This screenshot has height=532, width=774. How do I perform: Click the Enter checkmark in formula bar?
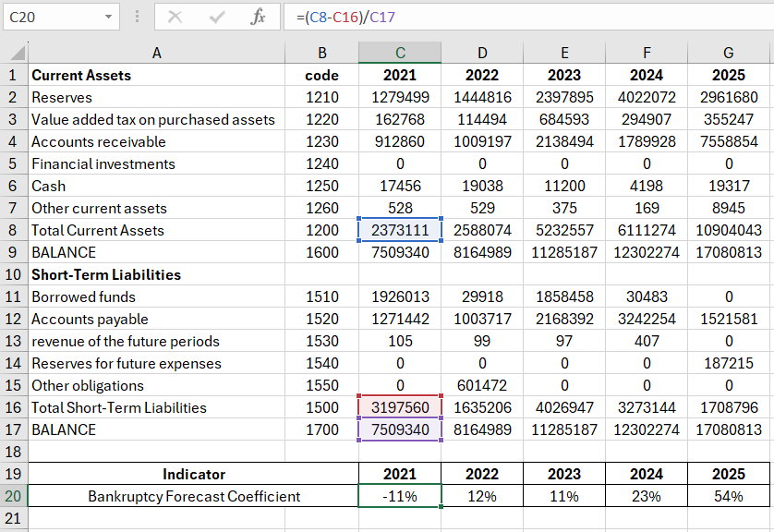pos(217,18)
